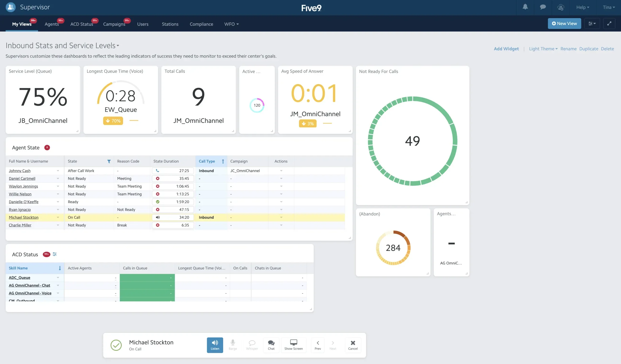Sort by Skill Name column
Screen dimensions: 621x364
(18, 268)
